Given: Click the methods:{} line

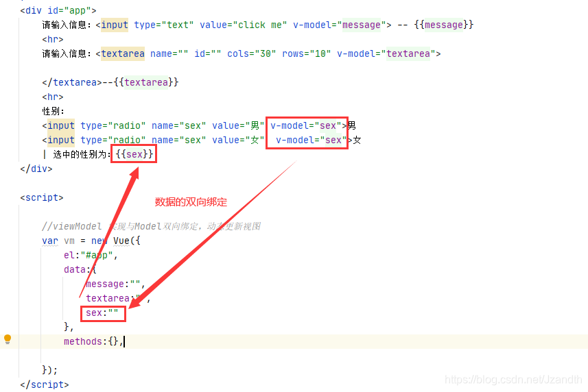Looking at the screenshot, I should [x=93, y=341].
